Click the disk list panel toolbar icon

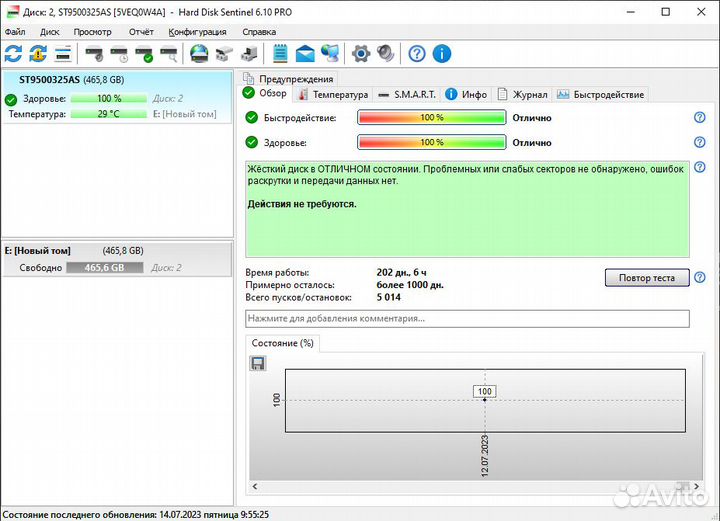click(63, 54)
